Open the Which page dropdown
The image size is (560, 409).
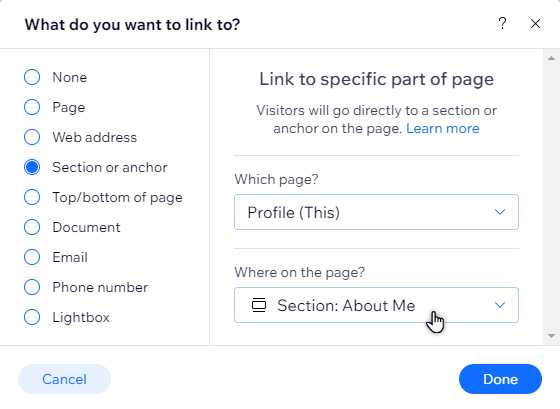(376, 212)
